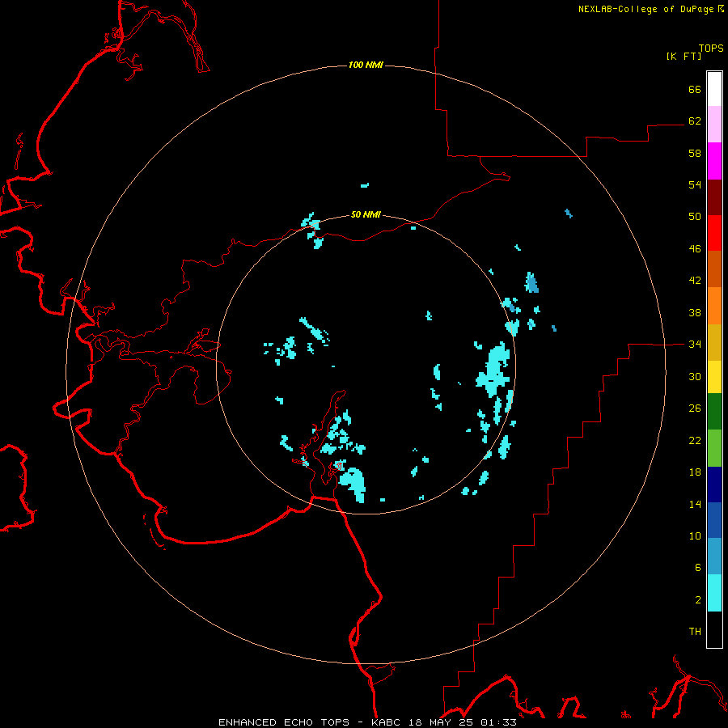Click the "34" legend label
This screenshot has width=728, height=728.
[695, 345]
